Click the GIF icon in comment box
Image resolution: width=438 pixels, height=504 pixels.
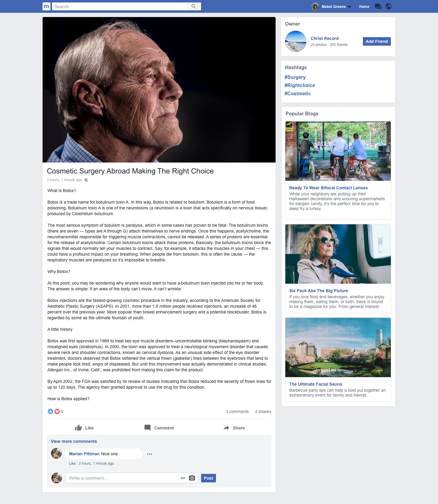point(183,478)
